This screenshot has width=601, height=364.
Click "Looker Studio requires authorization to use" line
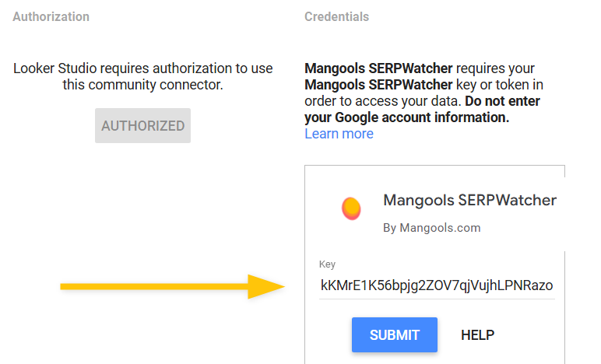point(142,68)
